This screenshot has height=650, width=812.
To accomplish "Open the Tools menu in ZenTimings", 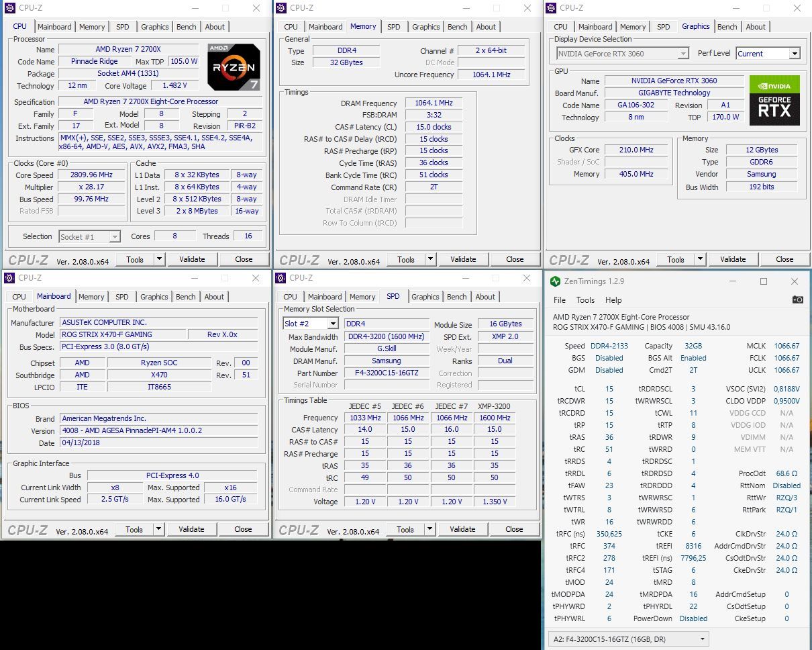I will pos(585,300).
